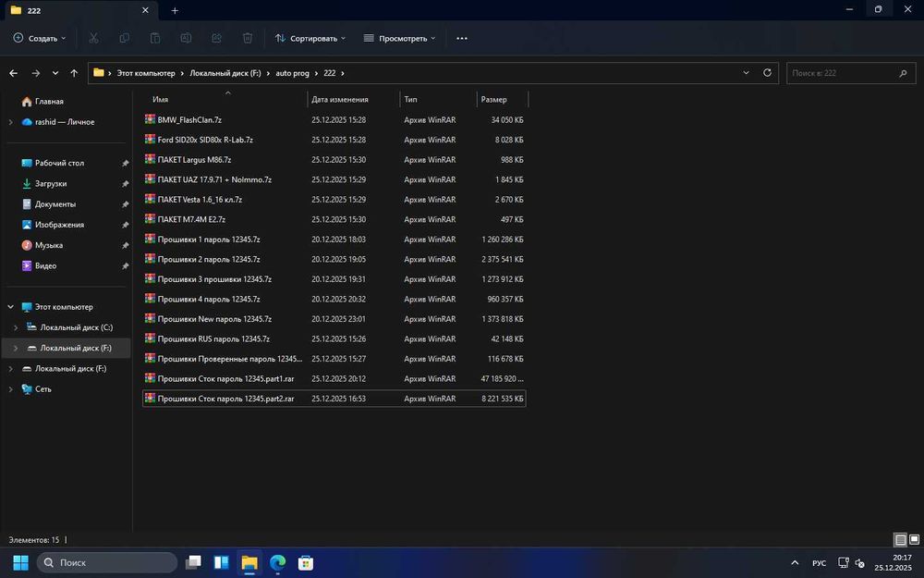This screenshot has width=924, height=578.
Task: Click the muted volume icon in tray
Action: (x=859, y=562)
